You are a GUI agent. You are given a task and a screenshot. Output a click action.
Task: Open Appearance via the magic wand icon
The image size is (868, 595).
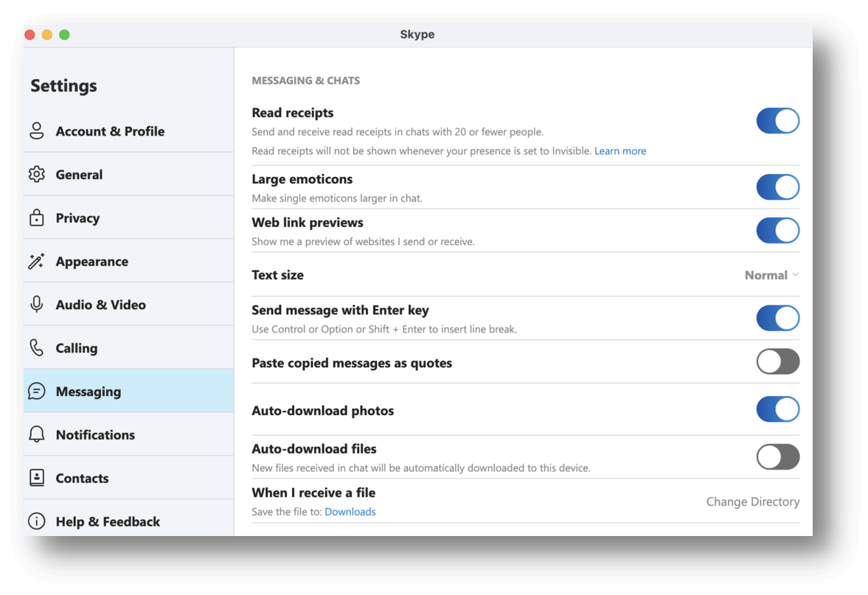(x=35, y=260)
